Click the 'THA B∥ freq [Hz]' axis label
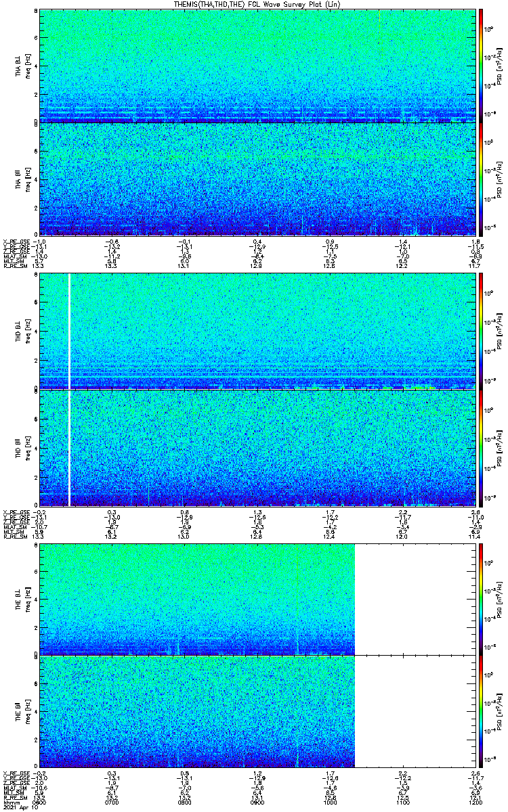 click(x=22, y=179)
